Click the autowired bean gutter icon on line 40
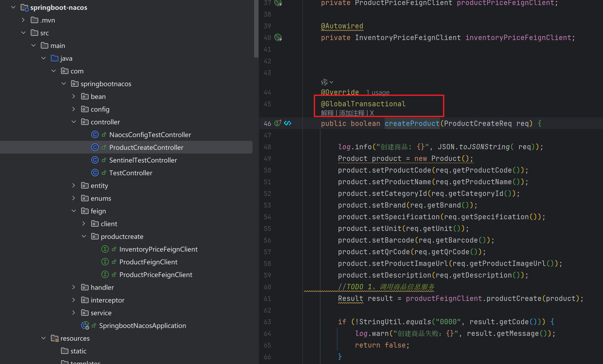 tap(278, 37)
